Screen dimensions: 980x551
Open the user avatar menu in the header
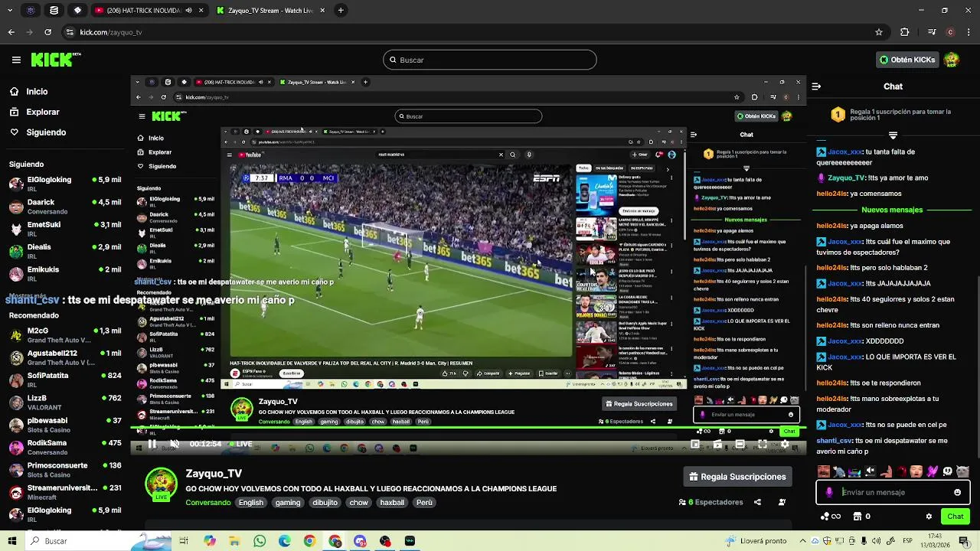click(952, 60)
